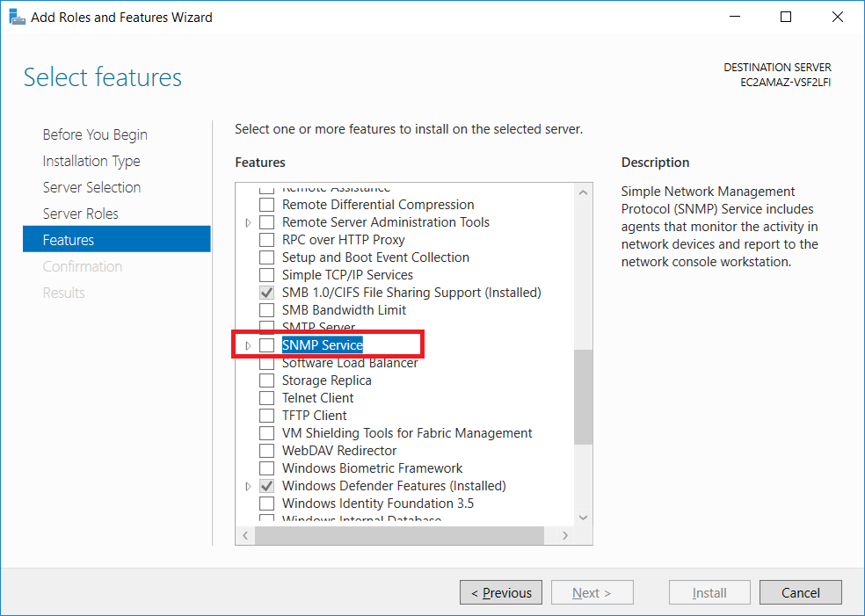Click the Install button
This screenshot has height=616, width=865.
click(x=709, y=592)
